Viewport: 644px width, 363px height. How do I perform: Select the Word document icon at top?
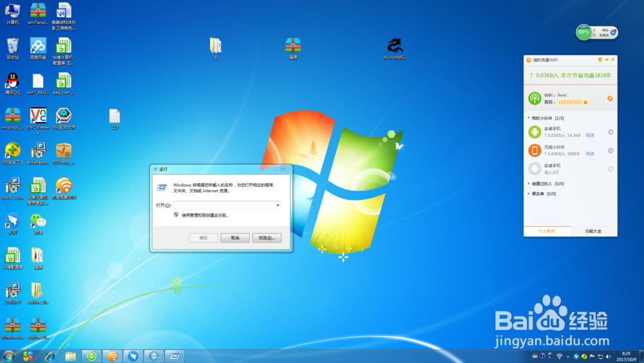[63, 17]
